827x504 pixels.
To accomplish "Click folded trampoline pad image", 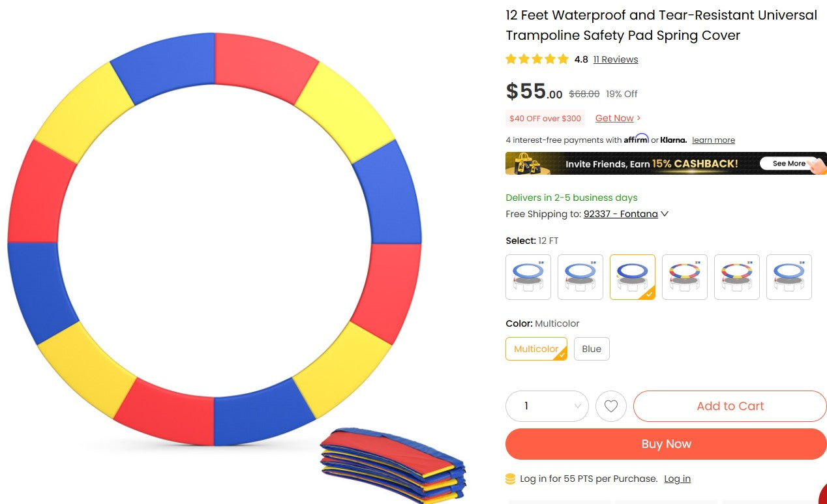I will click(x=393, y=464).
